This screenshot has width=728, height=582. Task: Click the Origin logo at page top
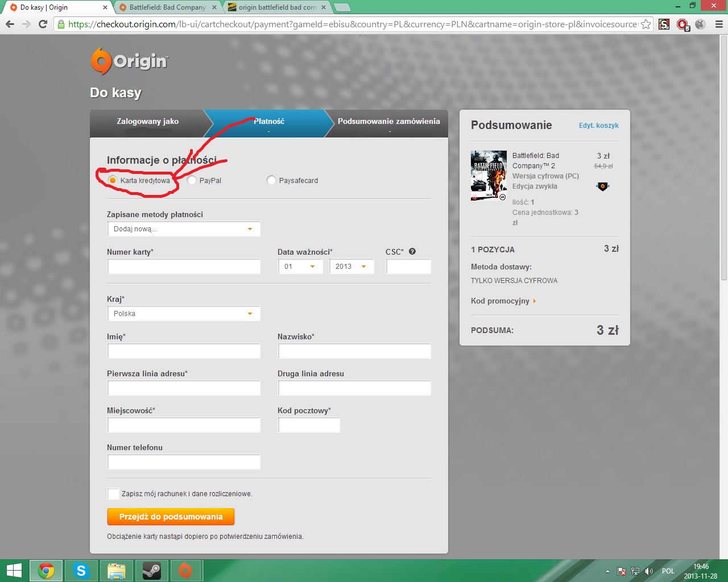point(130,61)
